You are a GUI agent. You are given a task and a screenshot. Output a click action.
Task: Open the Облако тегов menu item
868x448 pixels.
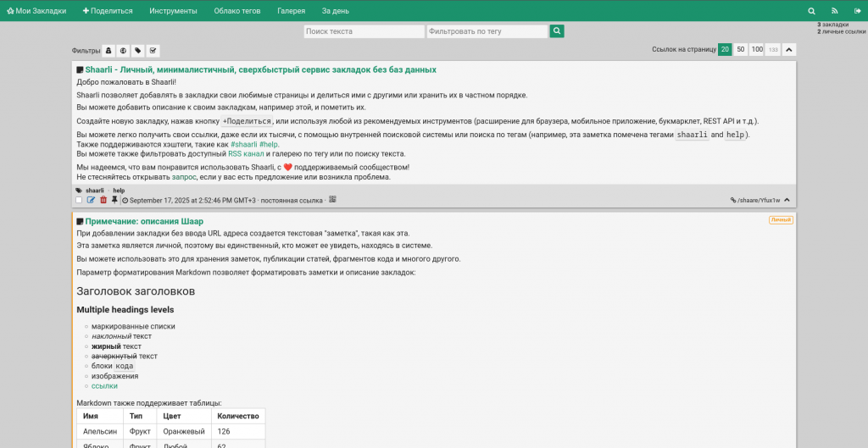[x=237, y=11]
